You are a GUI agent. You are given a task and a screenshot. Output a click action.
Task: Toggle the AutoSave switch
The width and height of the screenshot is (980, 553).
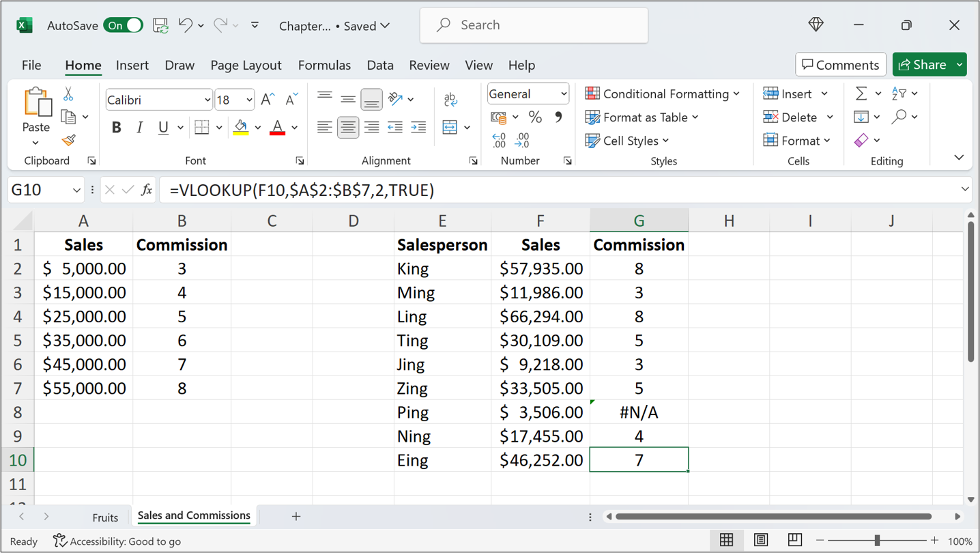pos(124,25)
